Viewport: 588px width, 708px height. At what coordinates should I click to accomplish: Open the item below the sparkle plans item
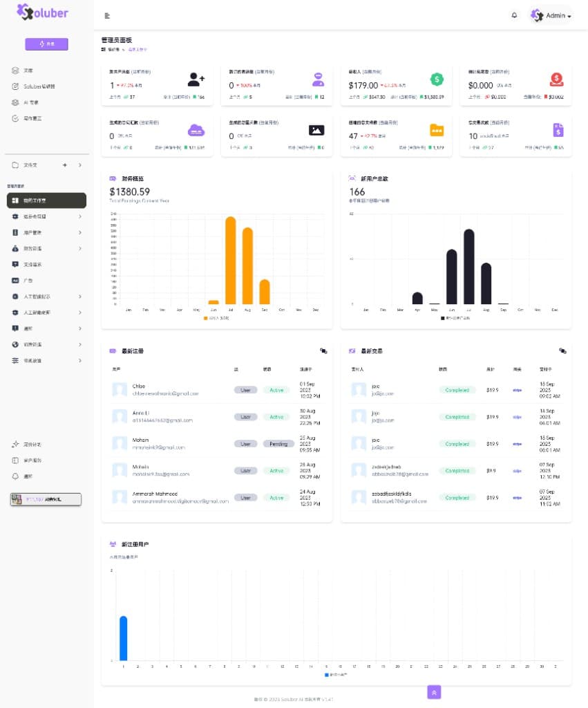(27, 460)
